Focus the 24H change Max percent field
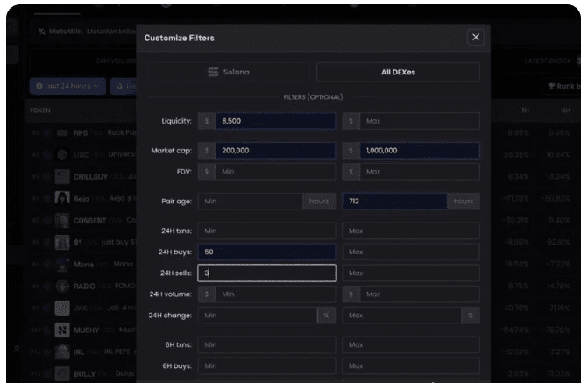Viewport: 588px width, 383px height. (x=401, y=315)
